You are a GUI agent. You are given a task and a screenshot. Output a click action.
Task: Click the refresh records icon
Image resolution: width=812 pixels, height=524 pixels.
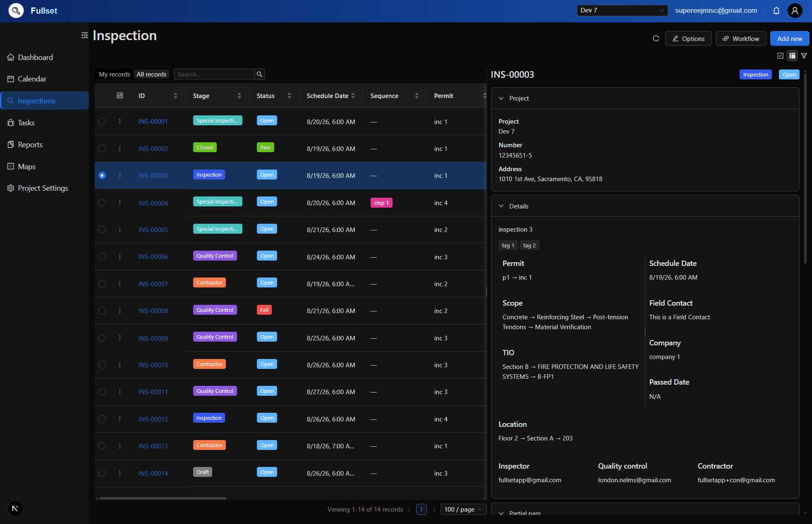(656, 38)
